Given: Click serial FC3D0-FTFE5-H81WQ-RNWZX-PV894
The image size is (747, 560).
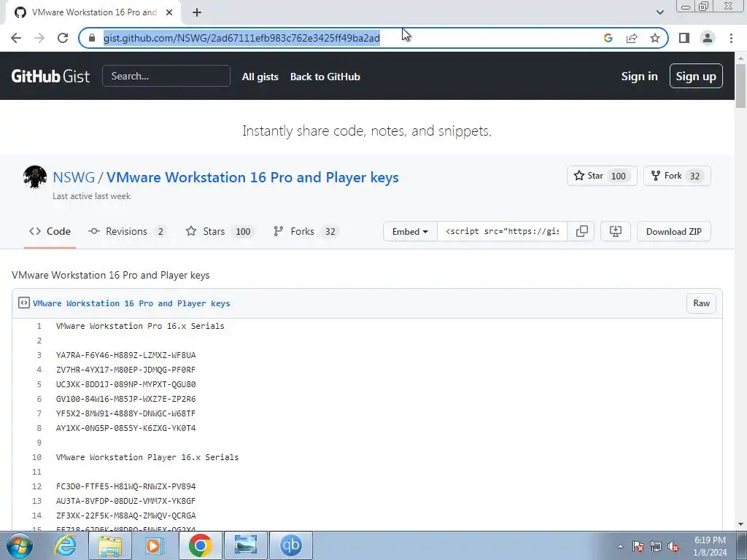Looking at the screenshot, I should point(125,486).
